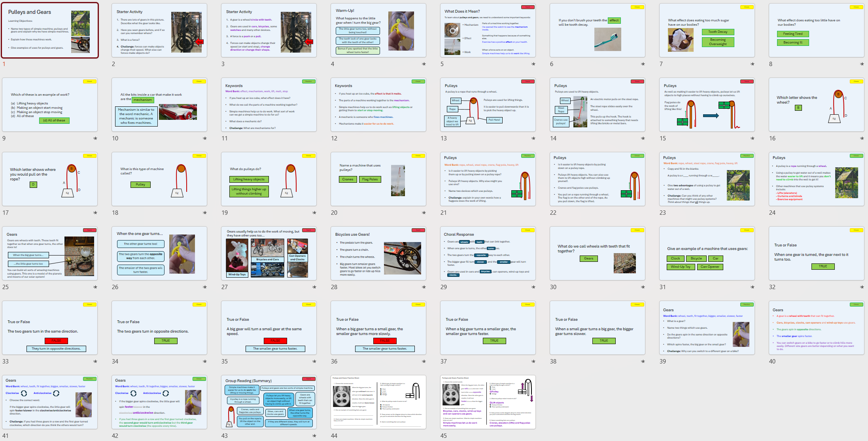
Task: Select the 'Choral Response' slide
Action: tap(488, 254)
